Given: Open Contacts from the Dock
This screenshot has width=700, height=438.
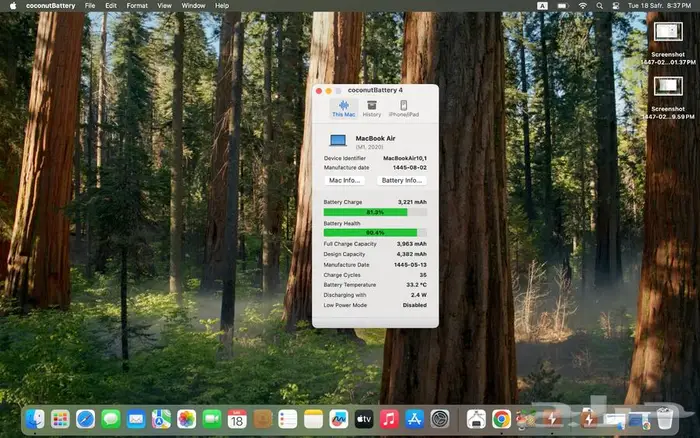Looking at the screenshot, I should click(x=262, y=419).
